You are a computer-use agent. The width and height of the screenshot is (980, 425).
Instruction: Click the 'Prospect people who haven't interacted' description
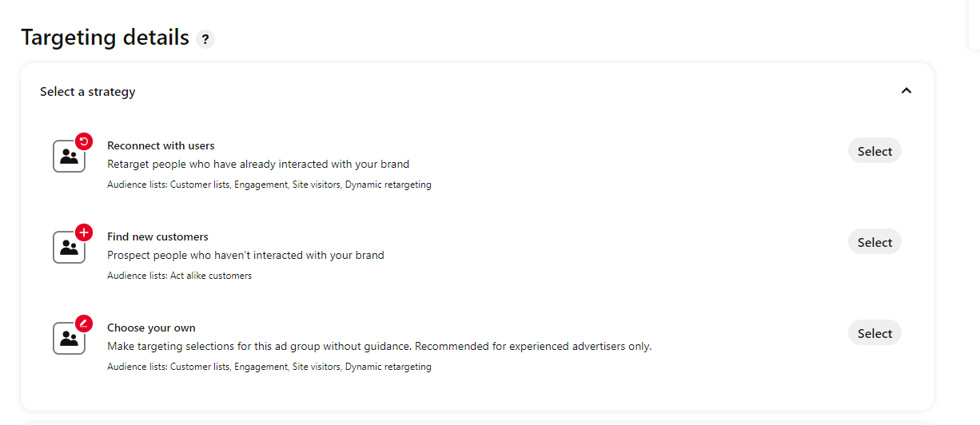point(245,255)
